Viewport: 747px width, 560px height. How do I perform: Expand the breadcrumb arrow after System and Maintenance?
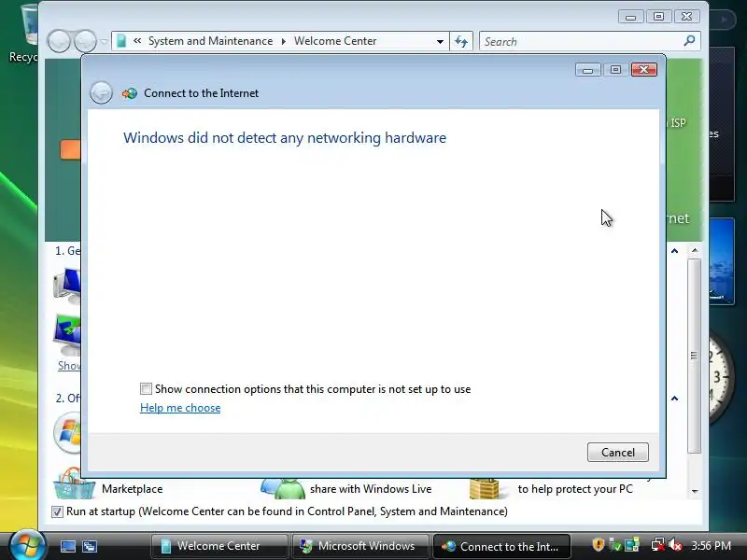click(x=284, y=41)
